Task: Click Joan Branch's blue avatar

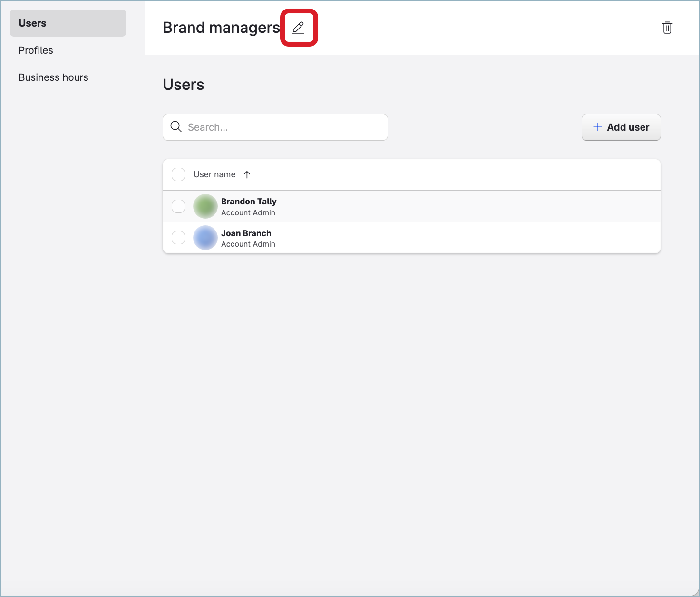Action: (205, 238)
